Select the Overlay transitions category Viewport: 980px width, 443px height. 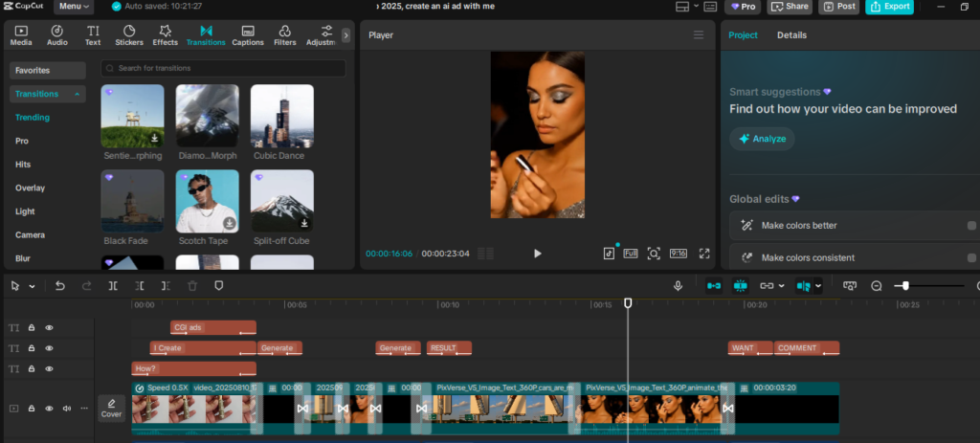point(30,188)
